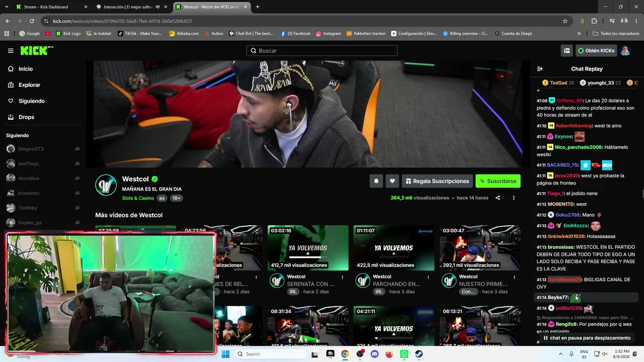This screenshot has height=362, width=644.
Task: Expand the hidden bookmarks overflow chevron
Action: (579, 34)
